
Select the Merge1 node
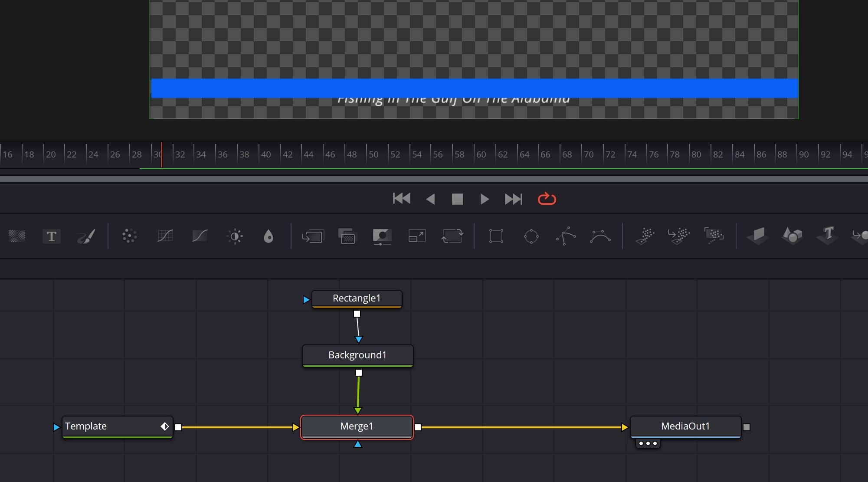point(357,426)
